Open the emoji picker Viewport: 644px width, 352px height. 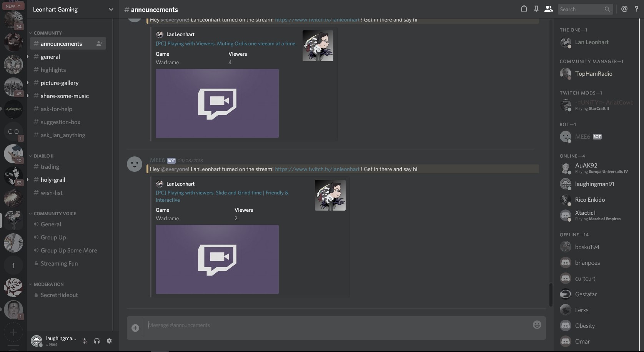coord(537,325)
